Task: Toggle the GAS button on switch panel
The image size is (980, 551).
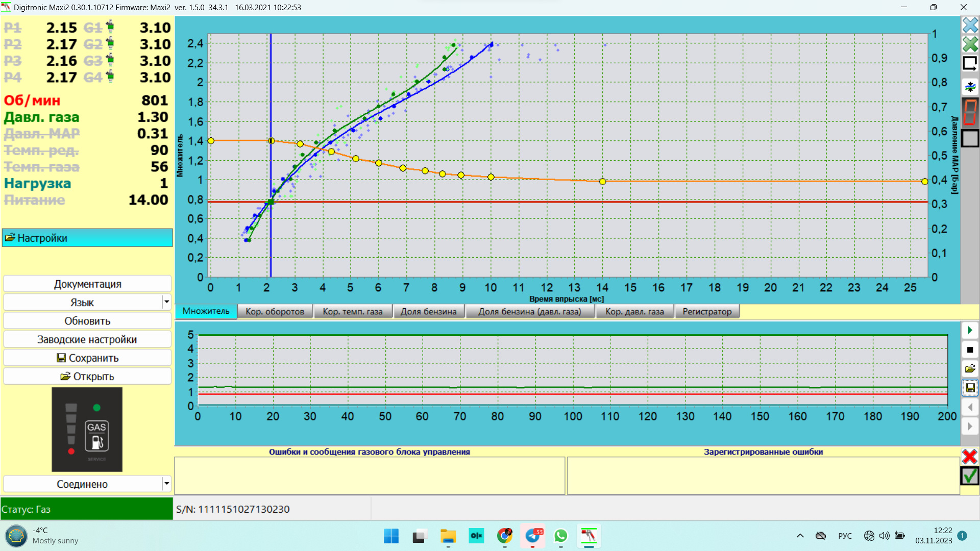Action: (96, 436)
